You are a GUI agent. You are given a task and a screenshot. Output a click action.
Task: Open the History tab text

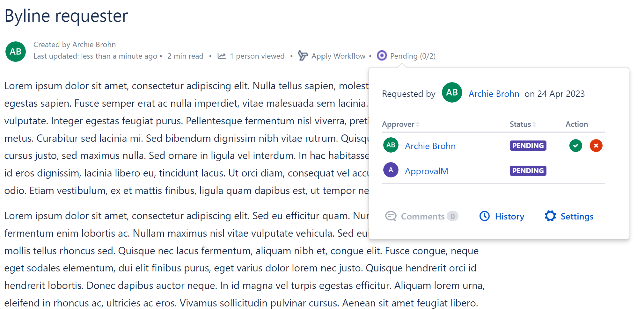click(509, 217)
